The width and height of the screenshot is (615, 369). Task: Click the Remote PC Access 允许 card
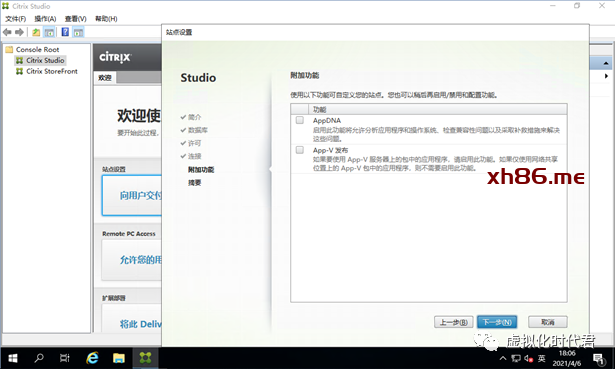click(x=132, y=260)
